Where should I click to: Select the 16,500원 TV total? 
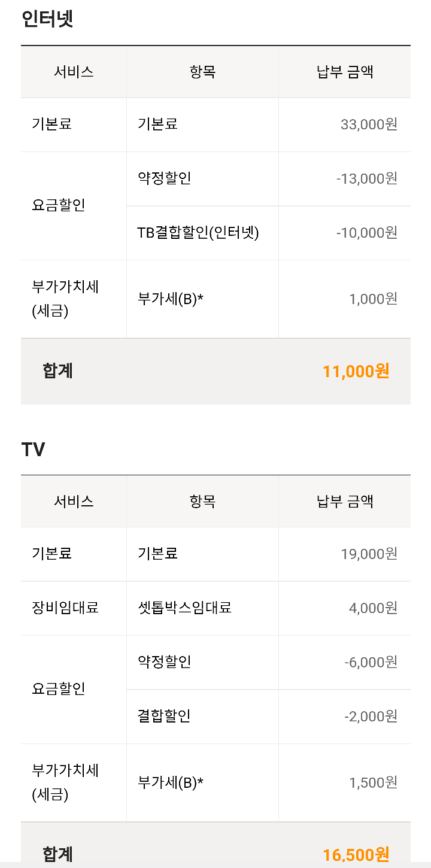pos(356,854)
